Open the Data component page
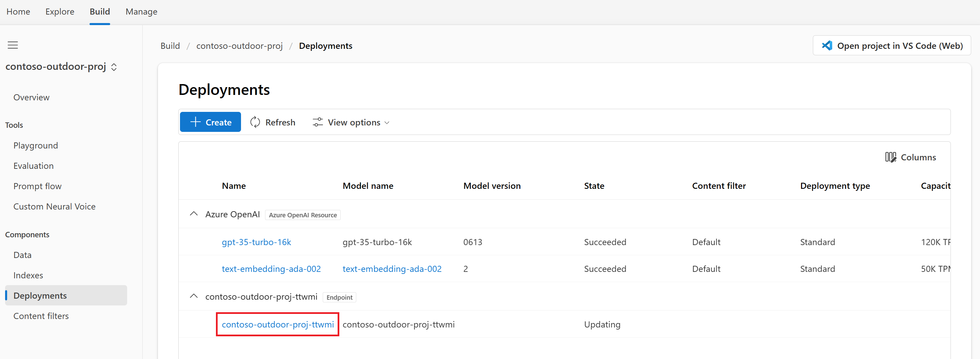Viewport: 980px width, 359px height. tap(22, 255)
